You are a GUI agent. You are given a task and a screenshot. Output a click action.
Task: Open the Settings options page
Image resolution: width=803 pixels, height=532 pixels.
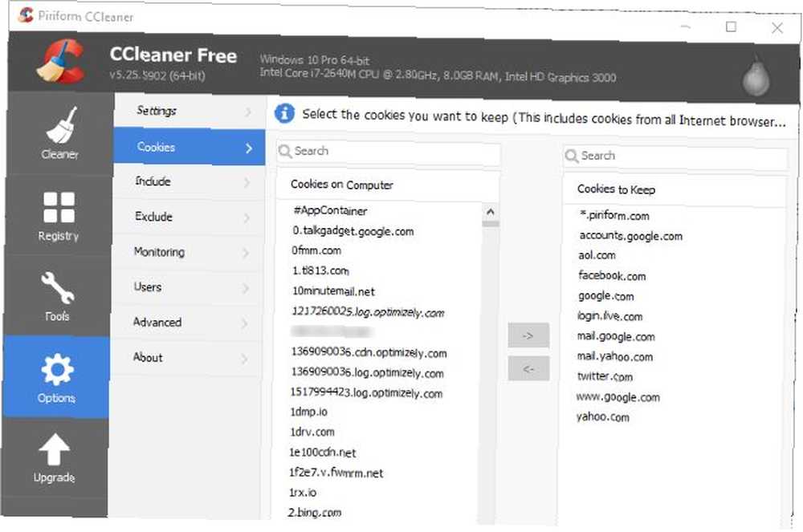190,111
